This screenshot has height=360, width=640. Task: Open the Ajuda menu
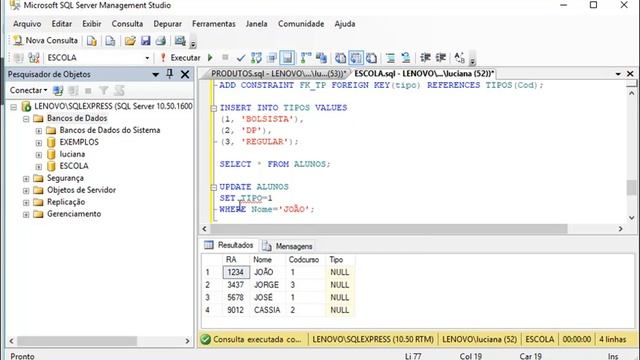tap(345, 24)
